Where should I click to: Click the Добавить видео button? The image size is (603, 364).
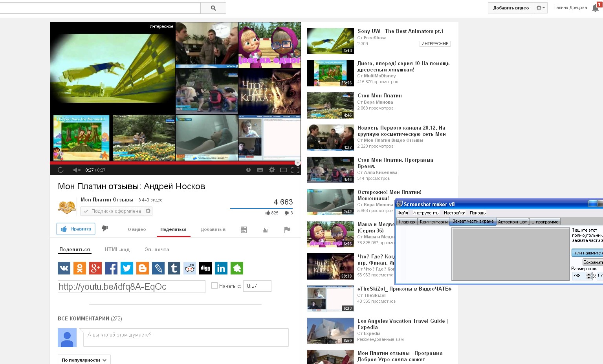[x=511, y=8]
